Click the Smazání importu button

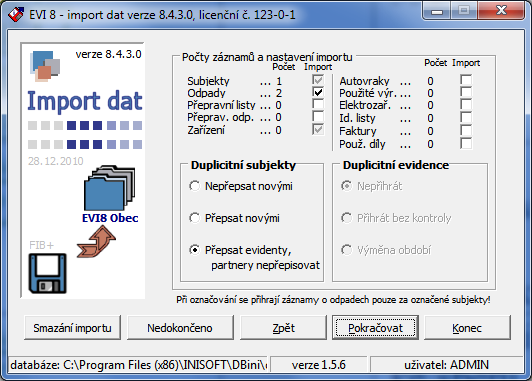(x=72, y=328)
